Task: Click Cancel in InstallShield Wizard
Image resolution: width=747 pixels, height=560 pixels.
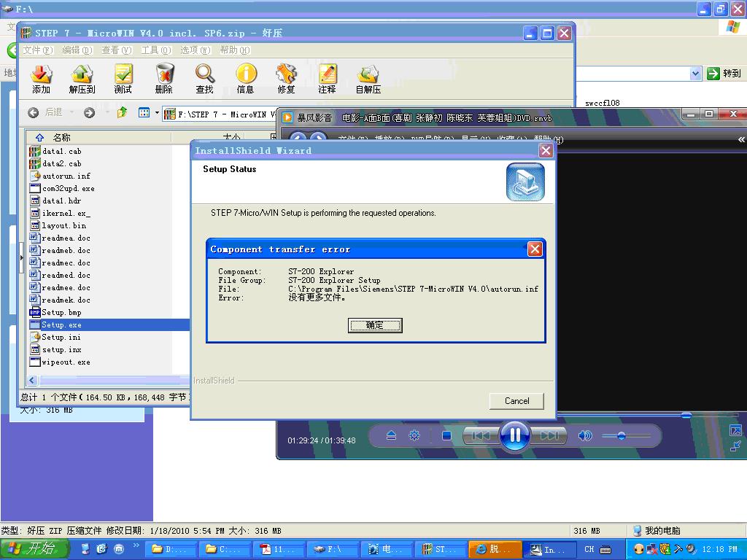Action: [516, 400]
